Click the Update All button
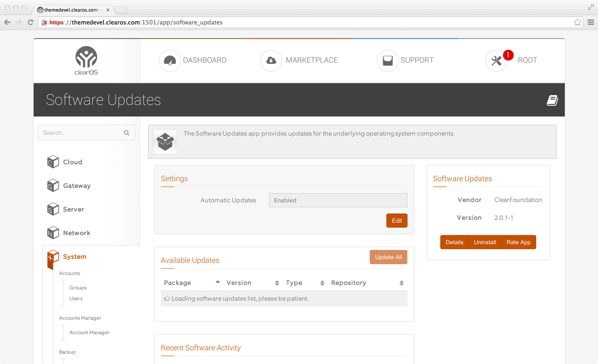598x364 pixels. point(388,257)
